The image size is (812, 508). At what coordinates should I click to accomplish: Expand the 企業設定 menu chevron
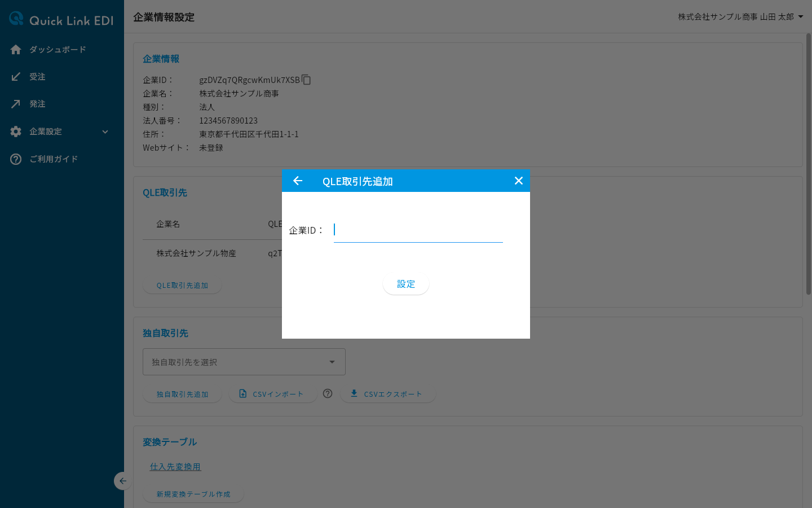[105, 132]
